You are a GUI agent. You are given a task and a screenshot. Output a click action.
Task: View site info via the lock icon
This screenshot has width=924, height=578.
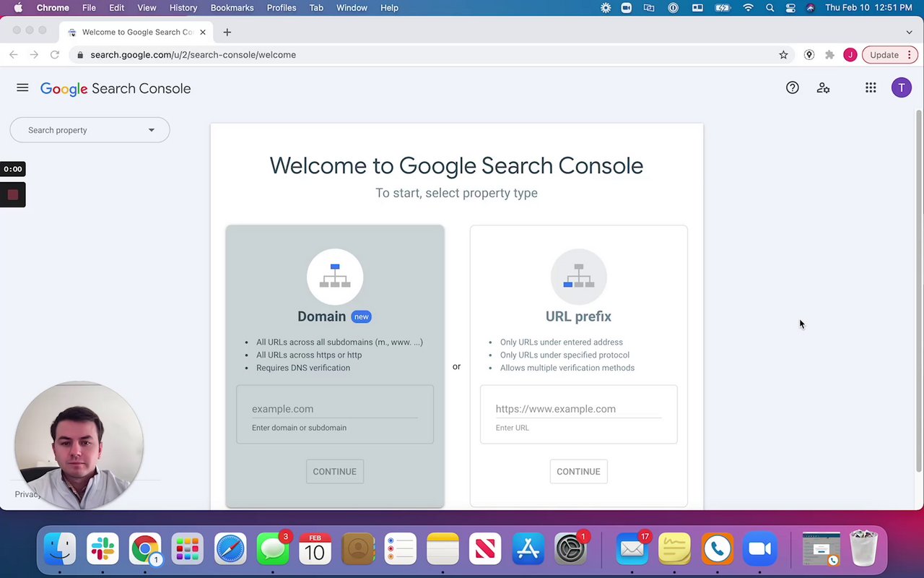tap(79, 55)
